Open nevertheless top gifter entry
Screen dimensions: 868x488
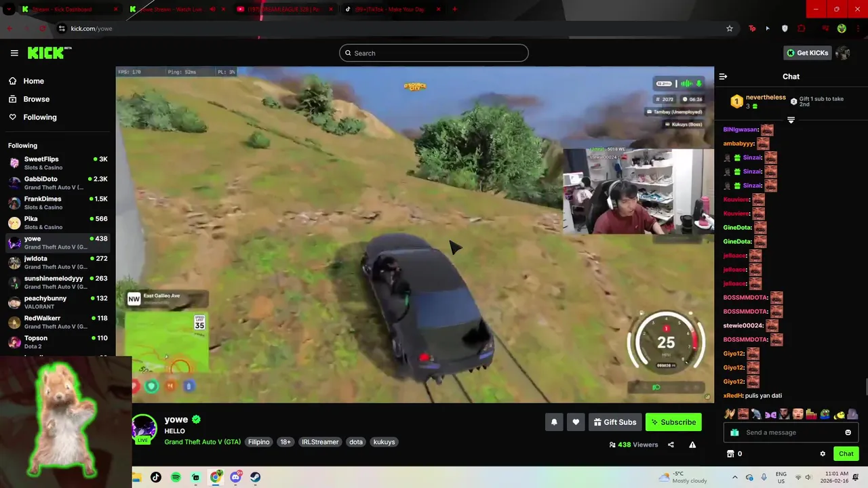[x=757, y=102]
